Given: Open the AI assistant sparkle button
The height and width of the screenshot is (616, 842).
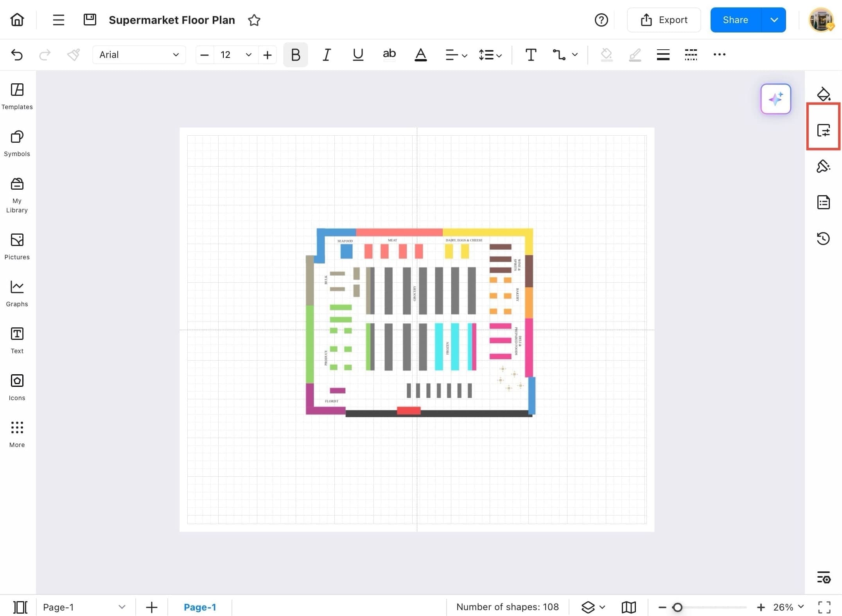Looking at the screenshot, I should click(775, 99).
